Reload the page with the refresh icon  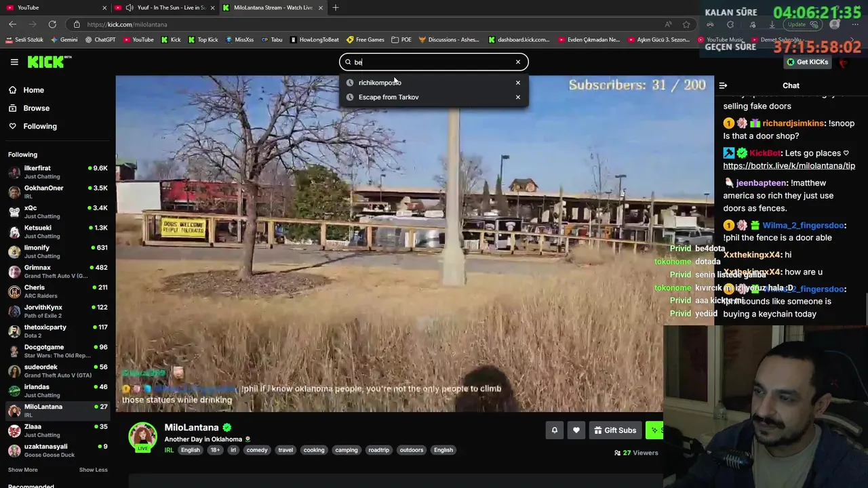pos(52,24)
